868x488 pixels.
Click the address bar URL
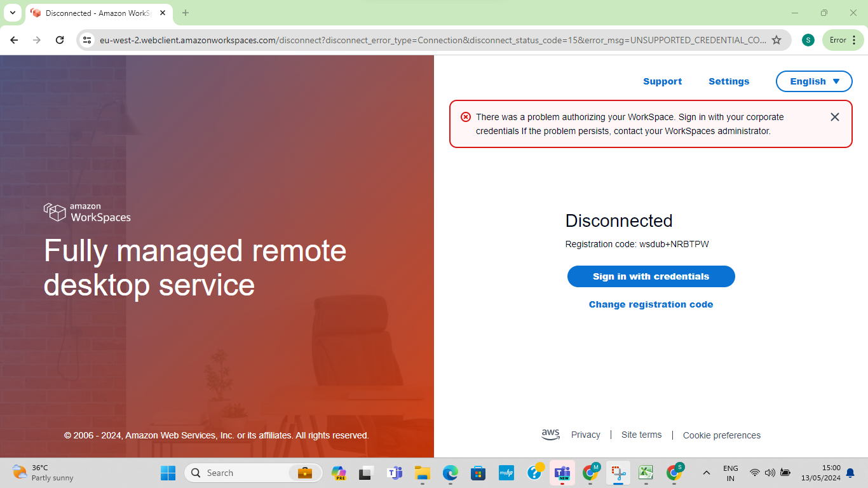[433, 40]
